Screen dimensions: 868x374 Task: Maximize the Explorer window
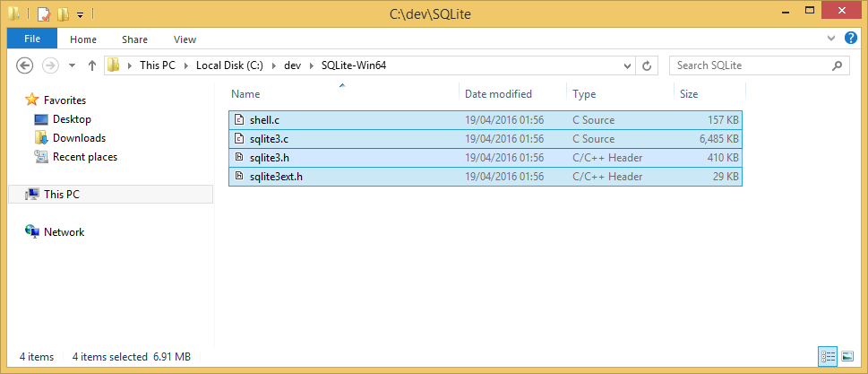point(809,11)
